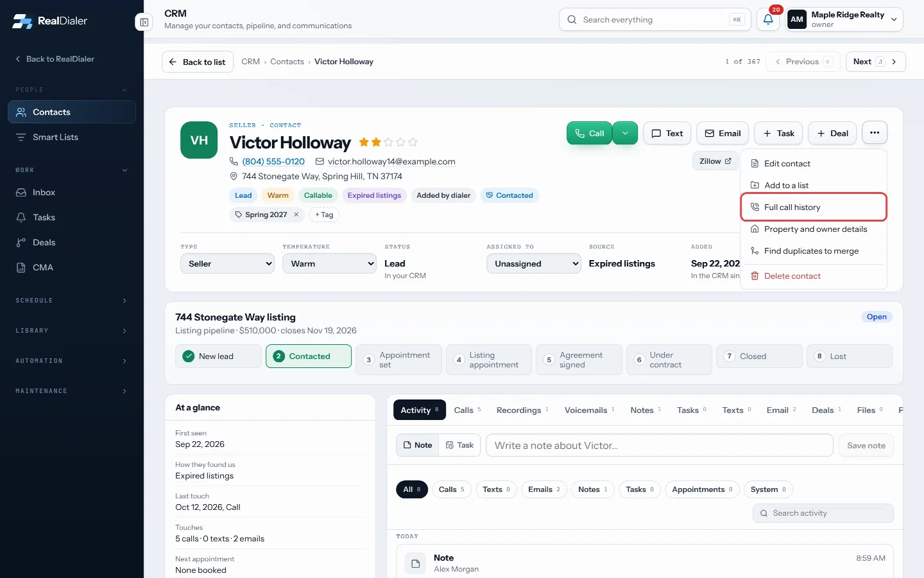Open CMA in the sidebar

point(72,267)
